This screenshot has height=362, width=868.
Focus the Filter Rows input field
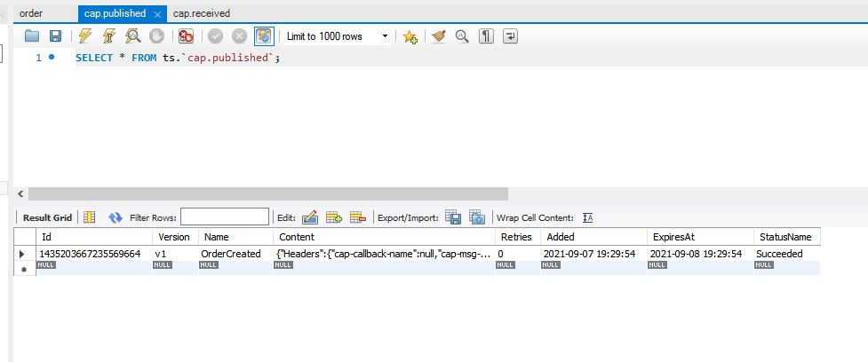225,217
